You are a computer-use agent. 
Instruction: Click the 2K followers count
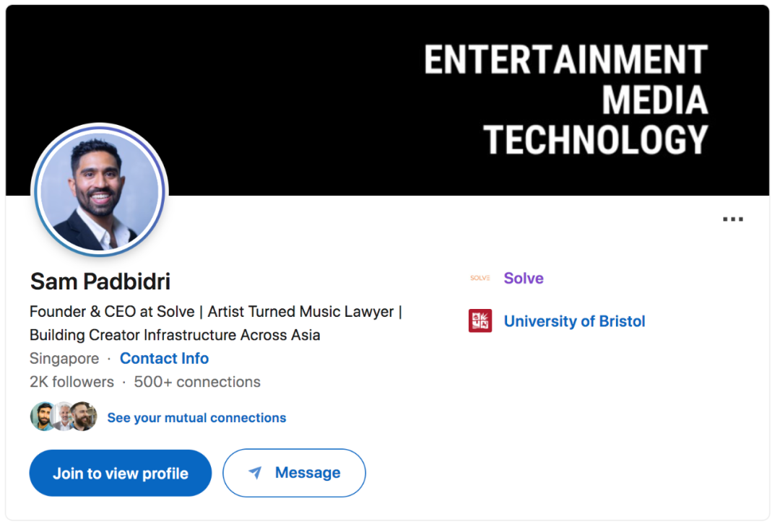[71, 382]
